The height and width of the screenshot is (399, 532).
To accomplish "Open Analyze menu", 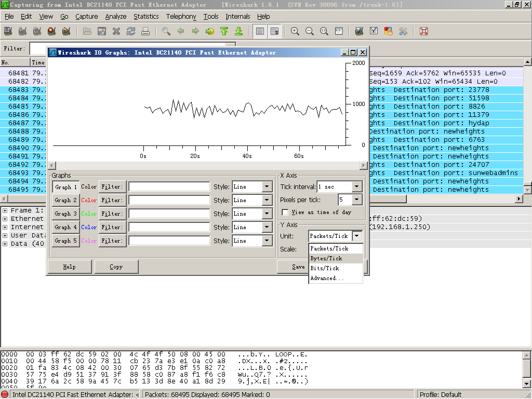I will tap(116, 16).
